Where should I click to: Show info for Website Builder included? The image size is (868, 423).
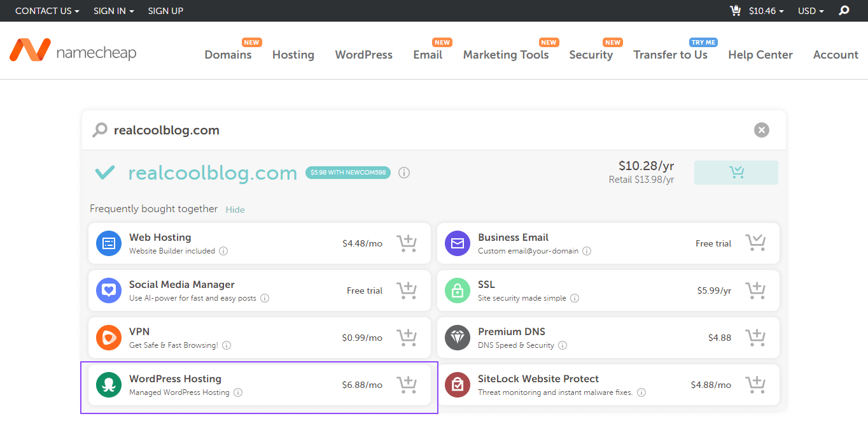(x=223, y=251)
